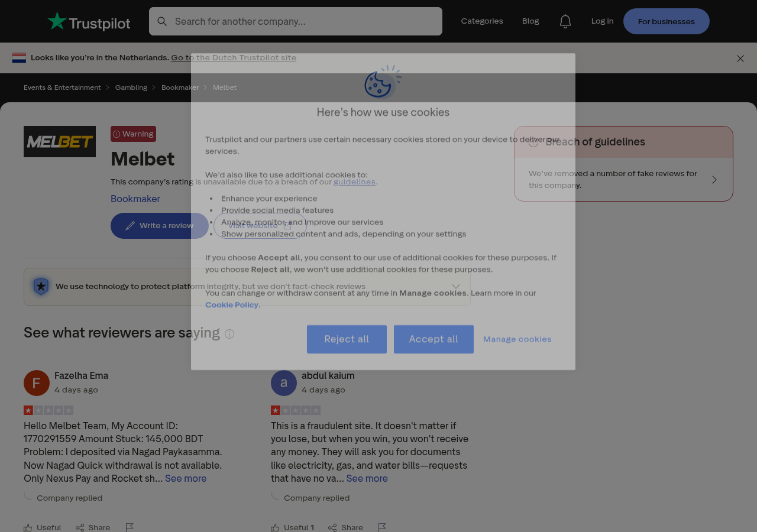Click the Trustpilot logo
The height and width of the screenshot is (532, 757).
(89, 21)
